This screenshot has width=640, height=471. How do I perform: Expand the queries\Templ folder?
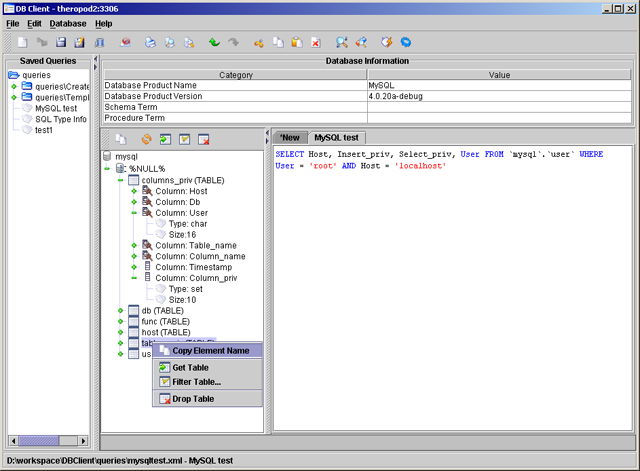click(x=14, y=97)
